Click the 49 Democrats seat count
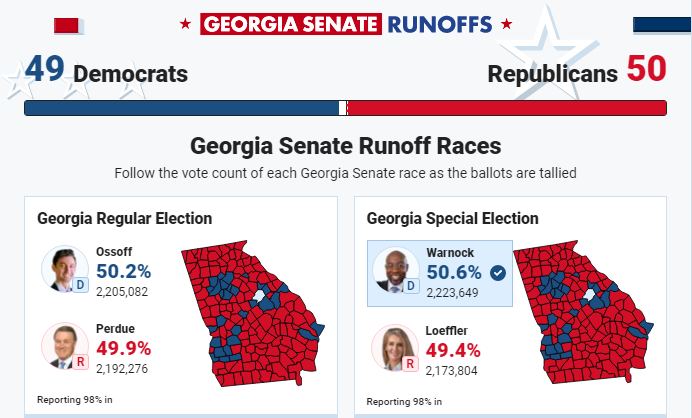The image size is (692, 418). [106, 72]
